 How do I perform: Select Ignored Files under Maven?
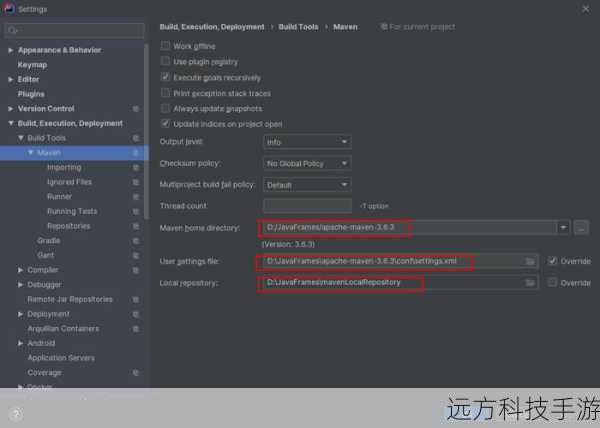[x=69, y=182]
